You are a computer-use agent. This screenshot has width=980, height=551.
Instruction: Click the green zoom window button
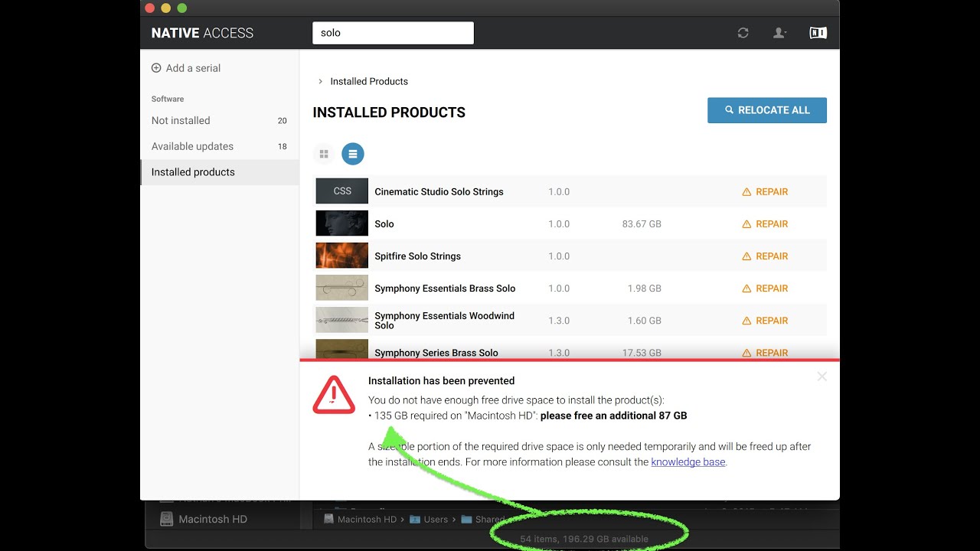(x=181, y=8)
